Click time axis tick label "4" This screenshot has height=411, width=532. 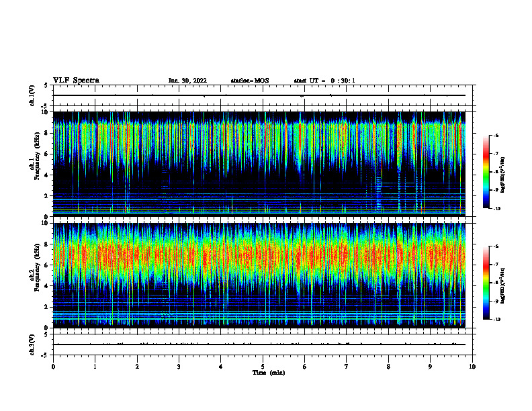tap(220, 367)
